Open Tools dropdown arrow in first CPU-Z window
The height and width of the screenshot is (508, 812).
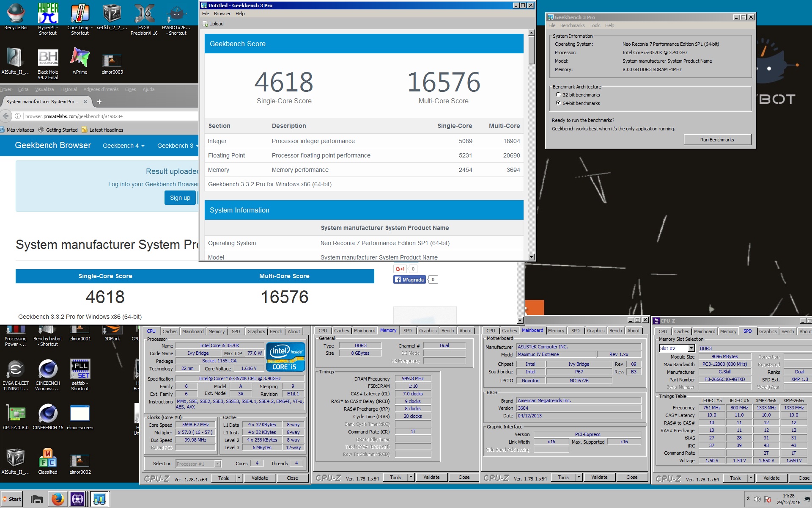click(x=239, y=478)
